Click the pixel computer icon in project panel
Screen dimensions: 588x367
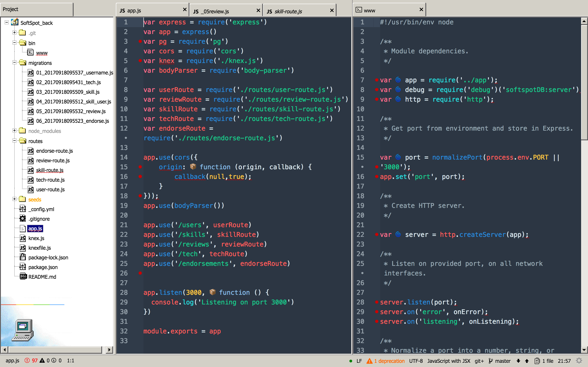click(23, 330)
